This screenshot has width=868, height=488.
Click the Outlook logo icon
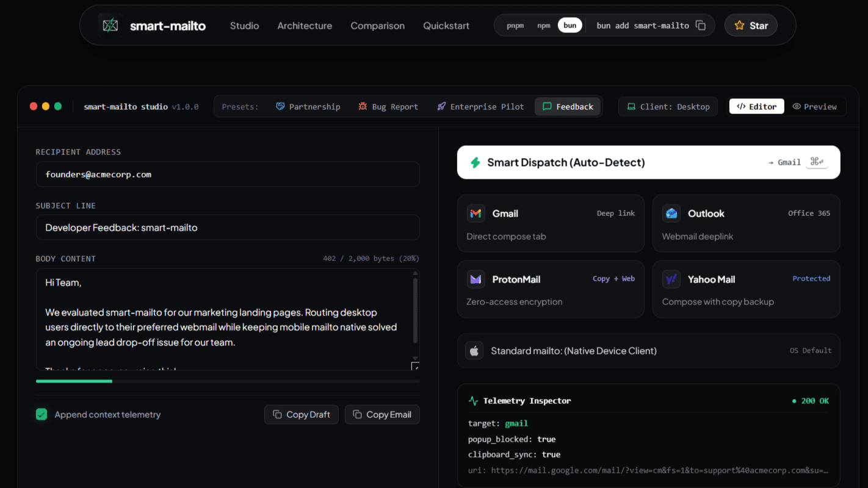pos(671,213)
